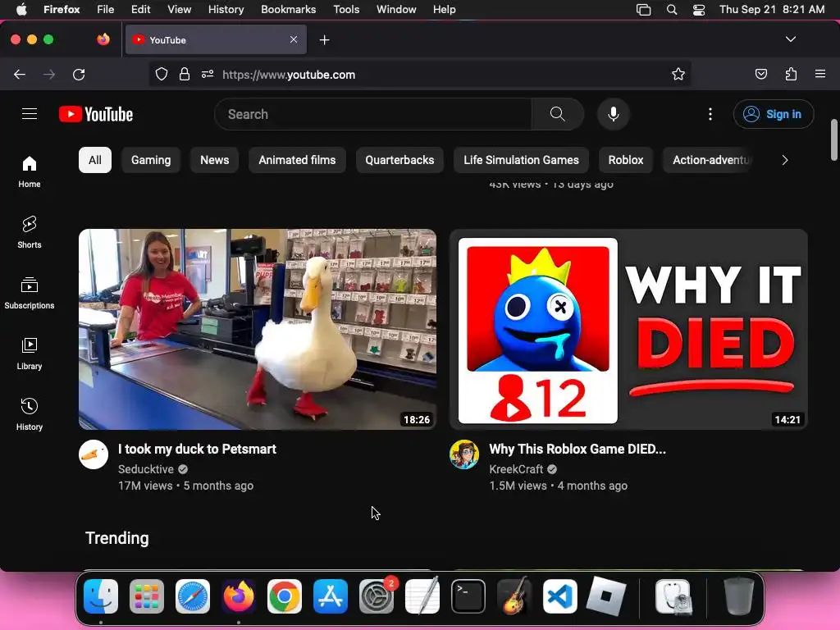
Task: Open the View menu
Action: 179,10
